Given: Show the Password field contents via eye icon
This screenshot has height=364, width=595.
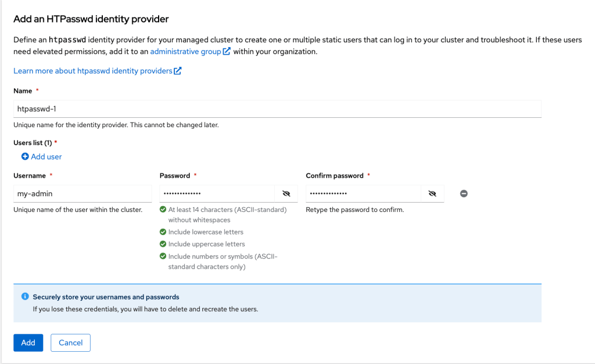Looking at the screenshot, I should coord(286,194).
